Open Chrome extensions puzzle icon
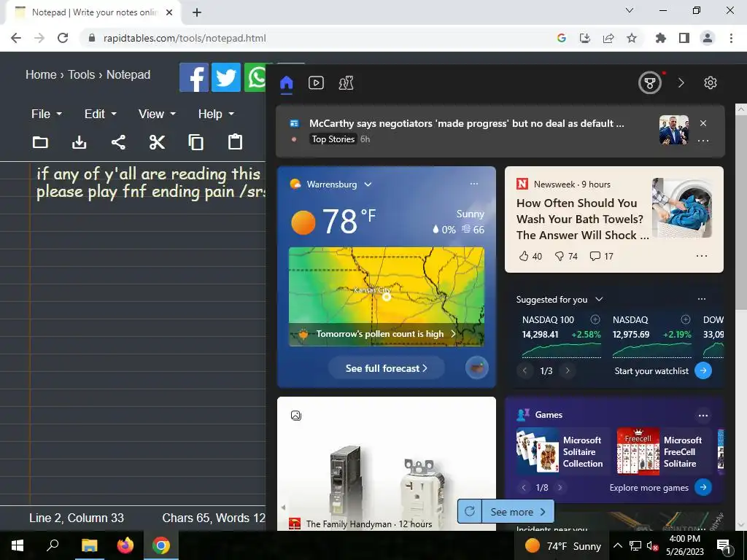The width and height of the screenshot is (747, 560). (x=660, y=38)
